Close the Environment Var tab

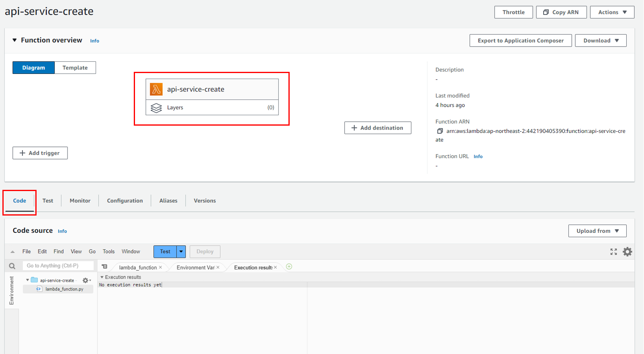218,267
